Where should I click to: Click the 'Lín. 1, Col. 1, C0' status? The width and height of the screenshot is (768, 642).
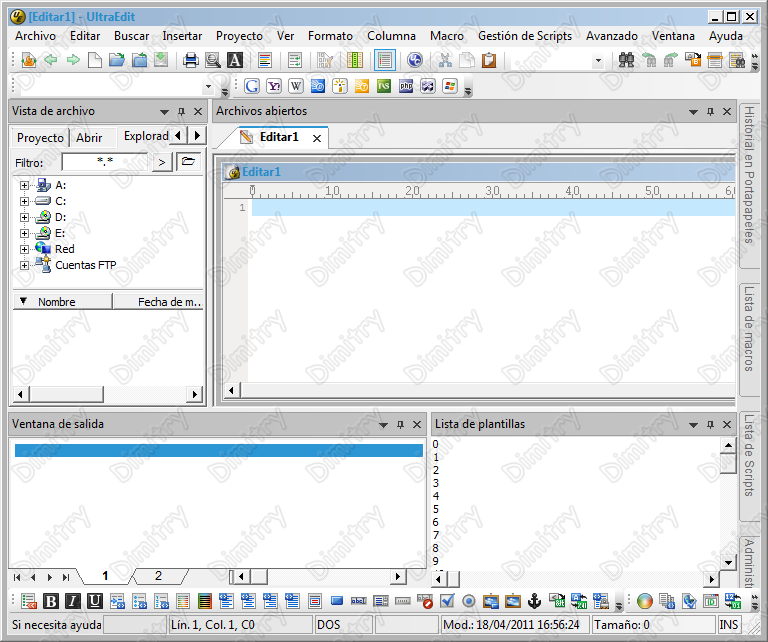(240, 625)
